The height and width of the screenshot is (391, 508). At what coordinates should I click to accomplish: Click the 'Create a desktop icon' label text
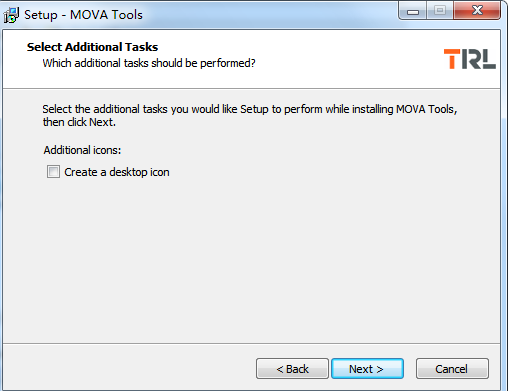(x=117, y=172)
